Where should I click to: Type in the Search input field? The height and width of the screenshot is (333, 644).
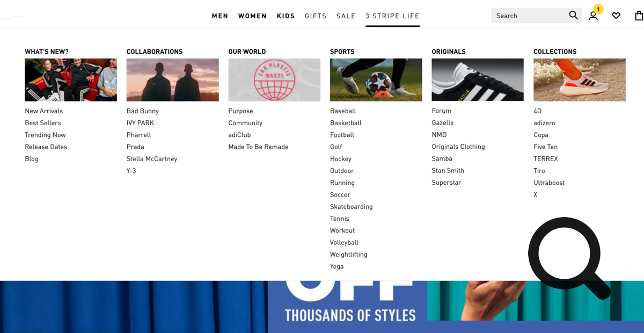tap(529, 16)
